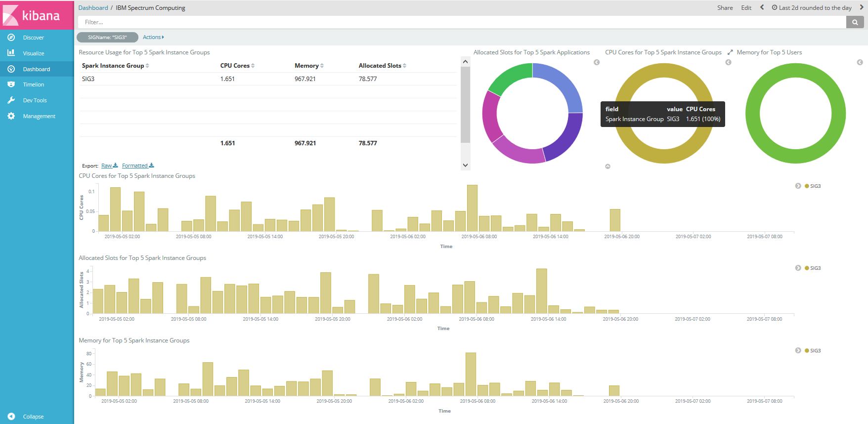Click the CPU Cores value 1.651 cell
Image resolution: width=868 pixels, height=424 pixels.
[227, 79]
